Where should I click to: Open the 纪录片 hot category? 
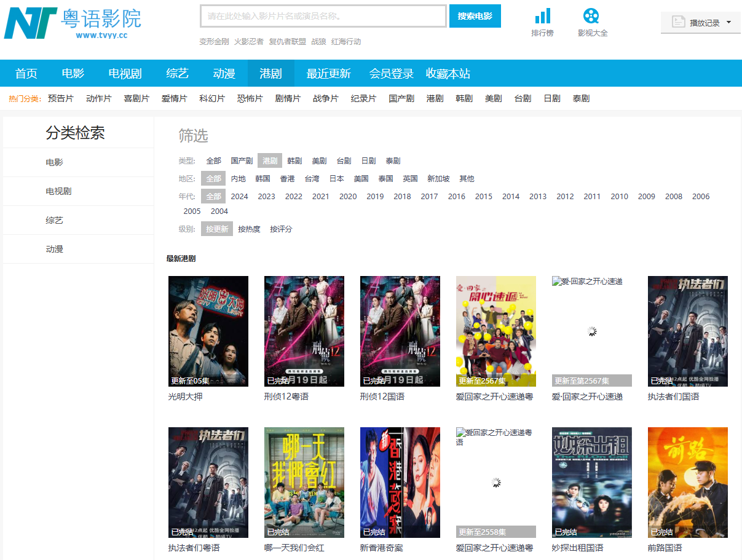click(363, 98)
